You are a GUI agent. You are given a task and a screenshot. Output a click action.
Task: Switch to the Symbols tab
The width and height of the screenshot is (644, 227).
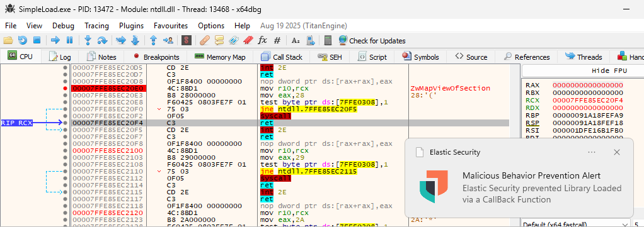point(421,57)
